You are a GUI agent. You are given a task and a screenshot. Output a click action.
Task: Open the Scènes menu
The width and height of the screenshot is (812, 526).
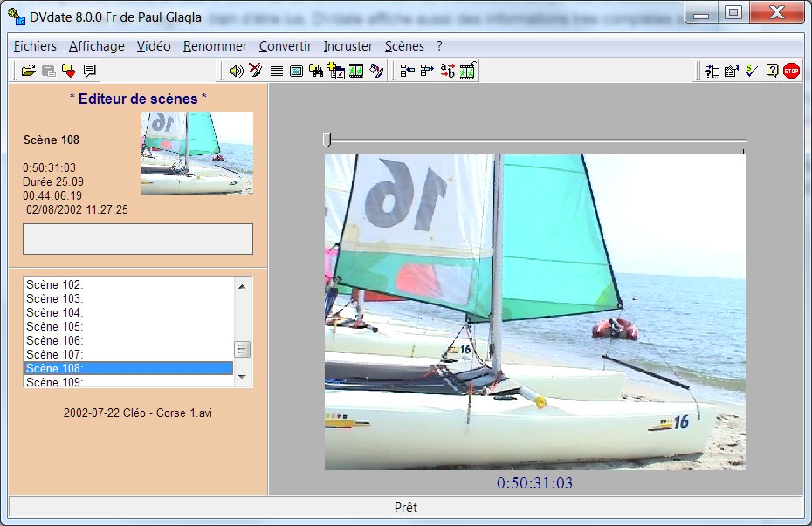tap(404, 46)
